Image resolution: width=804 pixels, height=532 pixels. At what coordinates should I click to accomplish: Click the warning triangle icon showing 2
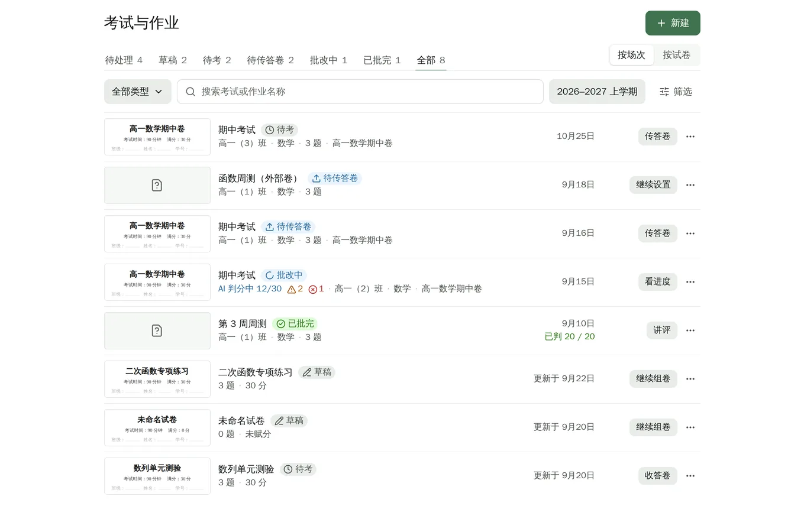[x=291, y=289]
